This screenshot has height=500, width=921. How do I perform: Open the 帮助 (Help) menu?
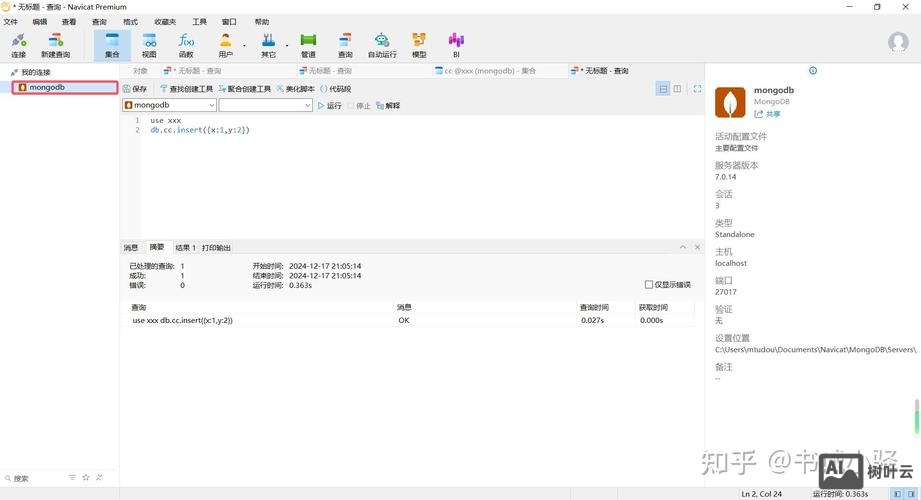click(x=261, y=22)
